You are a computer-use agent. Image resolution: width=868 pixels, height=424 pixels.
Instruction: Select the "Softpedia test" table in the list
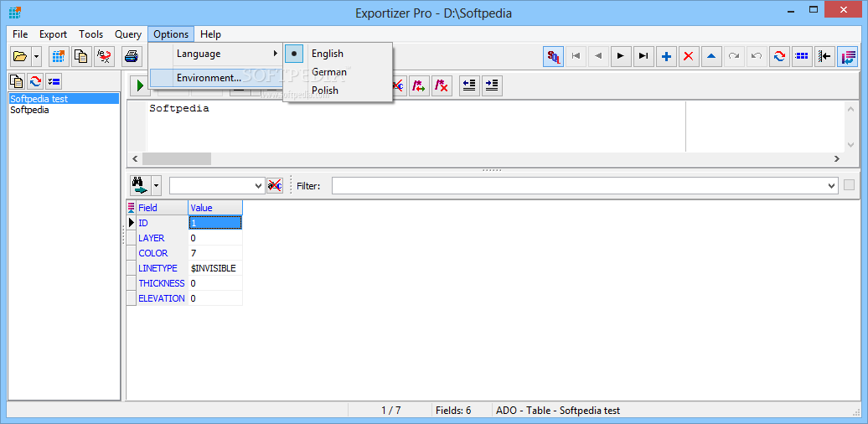[64, 99]
